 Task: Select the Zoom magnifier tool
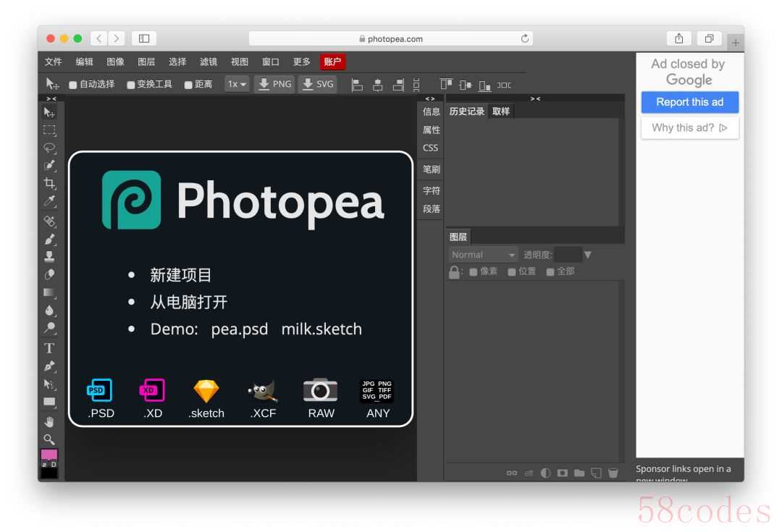coord(49,439)
